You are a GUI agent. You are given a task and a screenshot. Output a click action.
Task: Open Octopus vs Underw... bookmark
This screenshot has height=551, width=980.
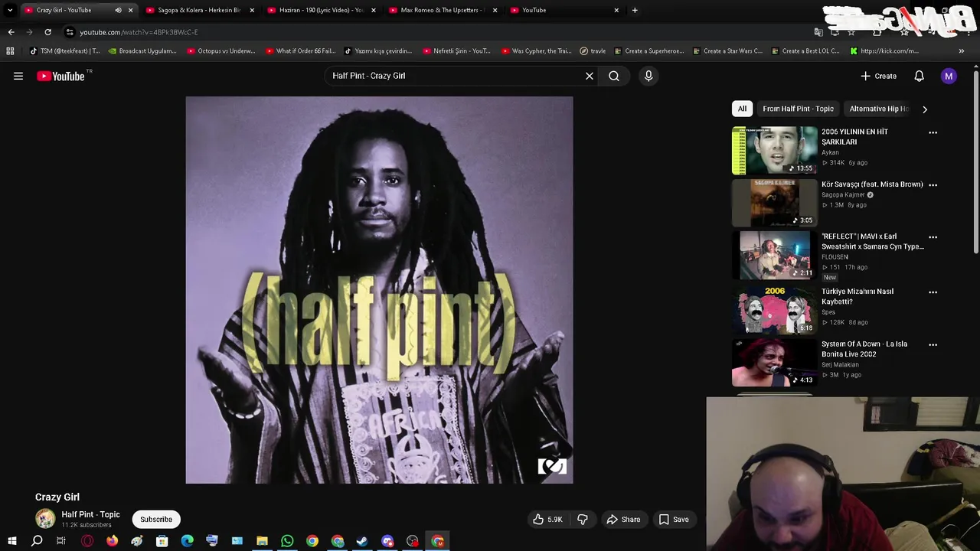tap(220, 51)
